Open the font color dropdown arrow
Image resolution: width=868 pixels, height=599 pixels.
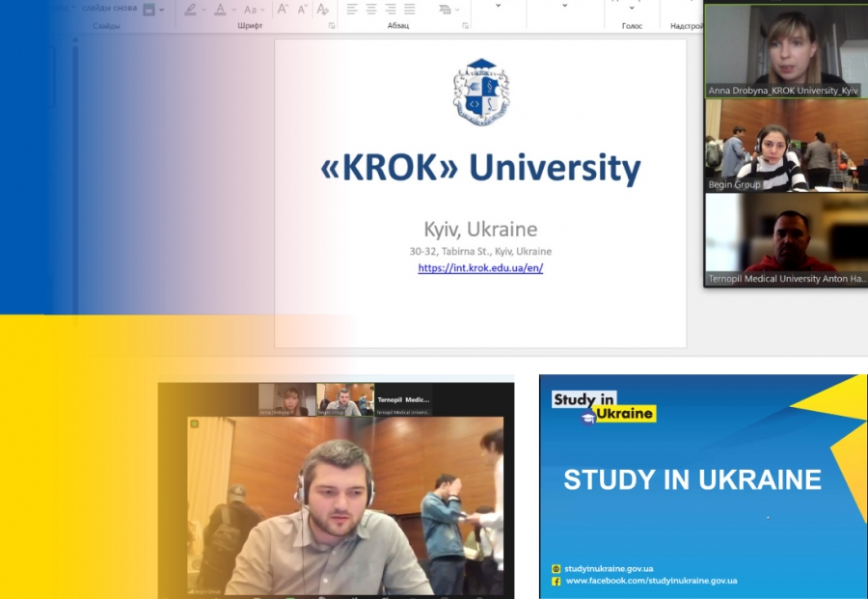(x=233, y=10)
